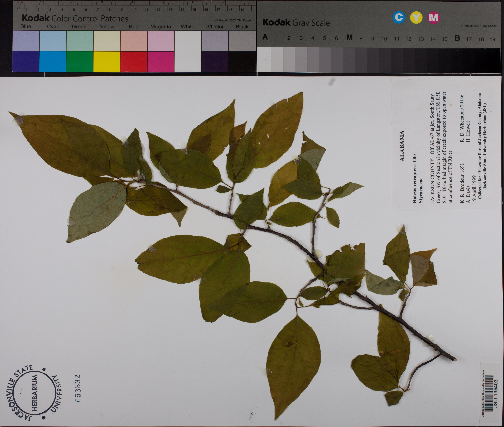This screenshot has height=427, width=504.
Task: Click the 'Blue' patch label
Action: pos(26,26)
